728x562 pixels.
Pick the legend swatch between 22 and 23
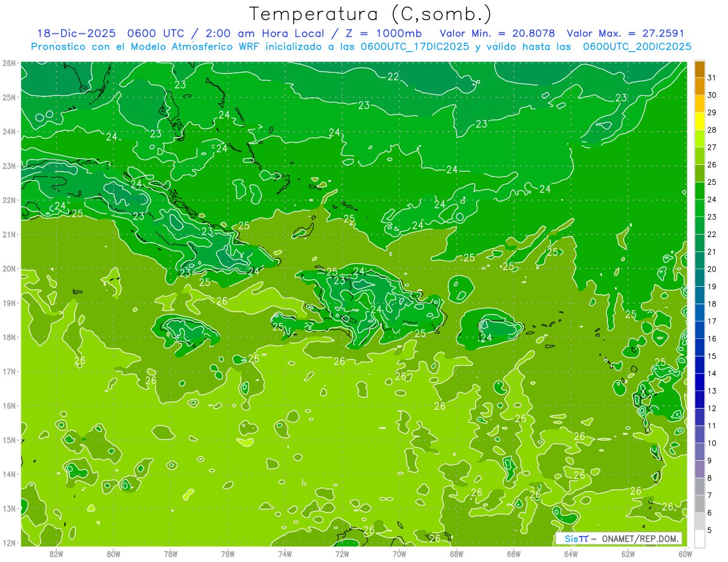699,225
